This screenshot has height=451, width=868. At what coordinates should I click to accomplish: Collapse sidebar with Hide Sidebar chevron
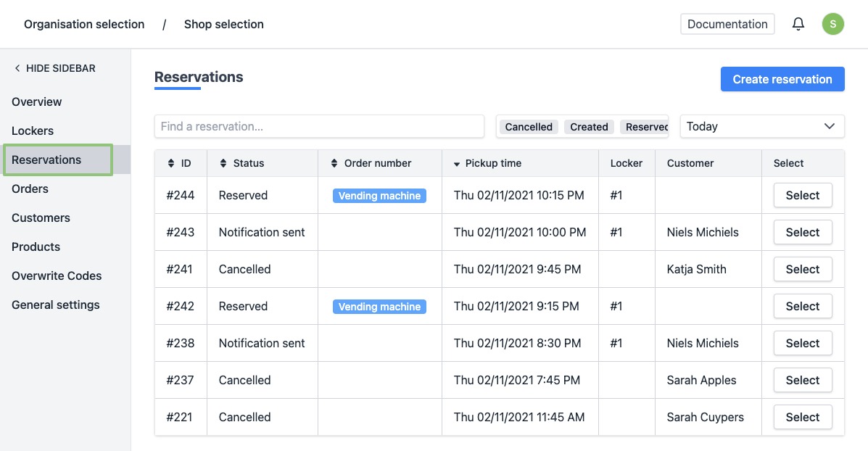[17, 68]
